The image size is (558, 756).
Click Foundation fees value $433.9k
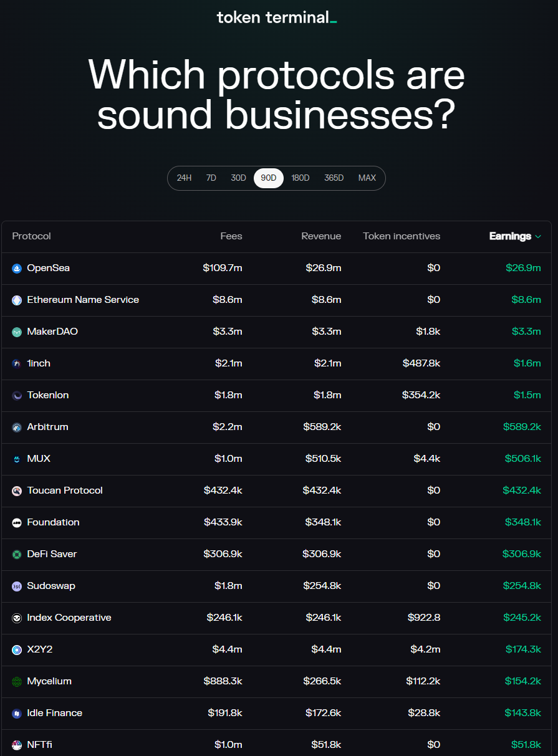pos(223,522)
